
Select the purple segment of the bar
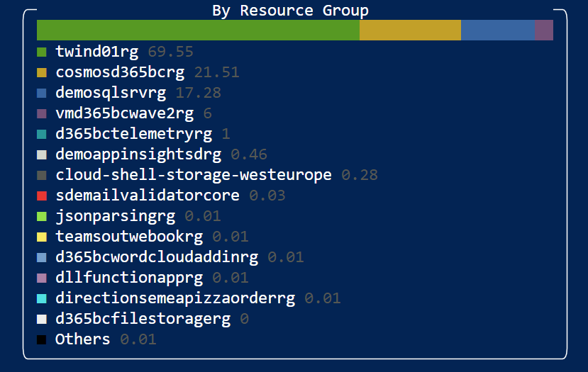[x=543, y=30]
